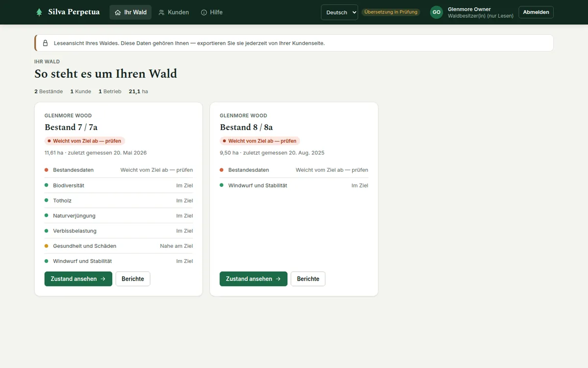Click Bestandesdaten row in Bestand 8 / 8a

pyautogui.click(x=294, y=170)
